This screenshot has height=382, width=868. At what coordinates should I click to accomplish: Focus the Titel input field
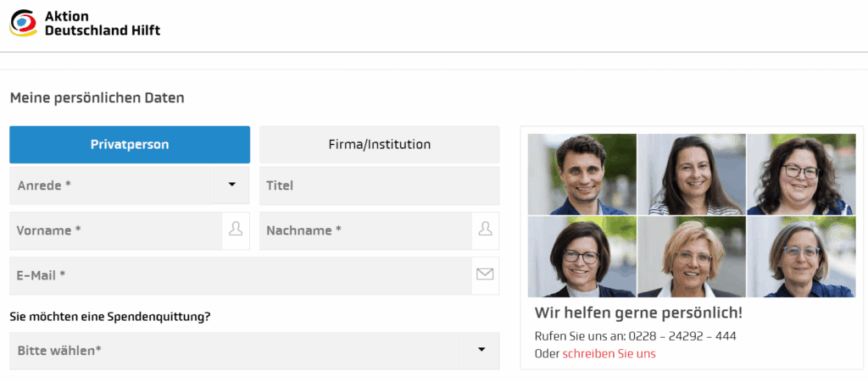(379, 185)
